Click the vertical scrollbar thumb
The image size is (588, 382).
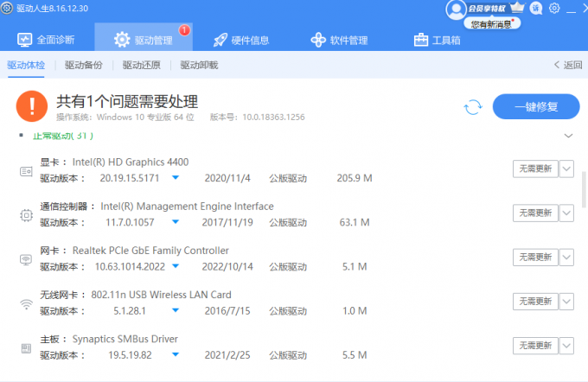click(584, 189)
